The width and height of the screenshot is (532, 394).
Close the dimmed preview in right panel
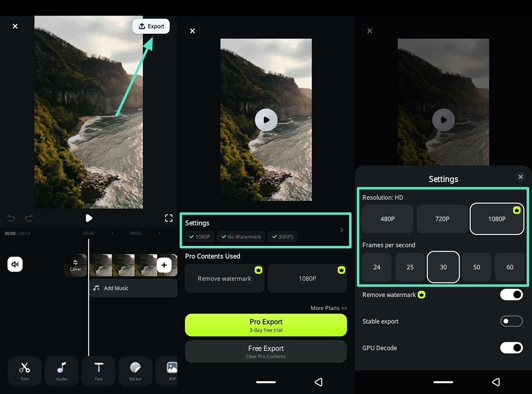[370, 31]
